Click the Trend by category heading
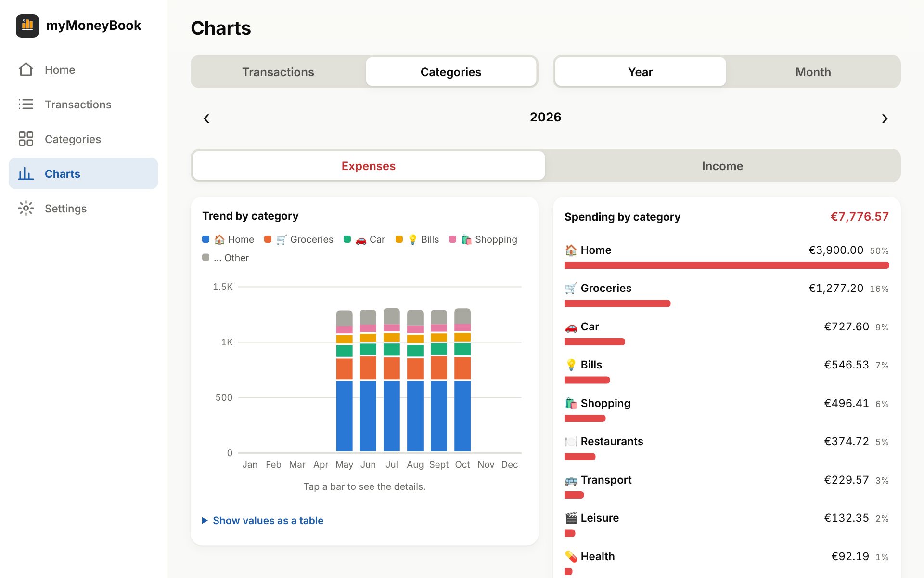Screen dimensions: 924x578 [x=250, y=216]
